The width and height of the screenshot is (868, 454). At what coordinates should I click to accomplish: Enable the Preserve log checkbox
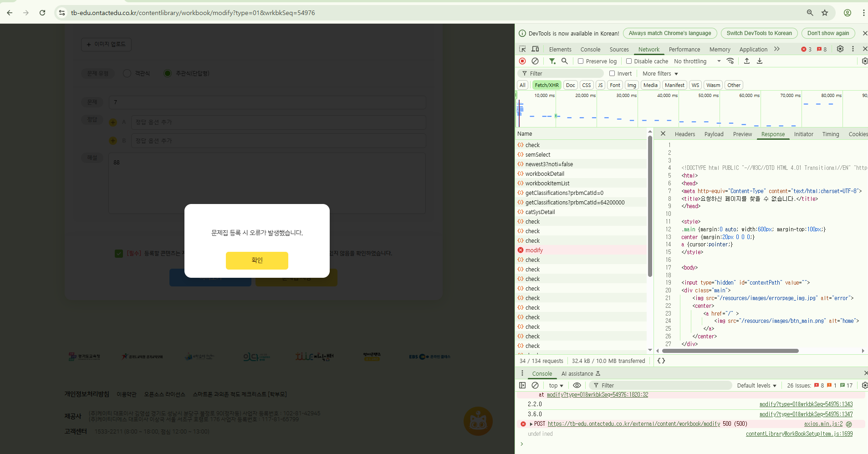tap(581, 61)
